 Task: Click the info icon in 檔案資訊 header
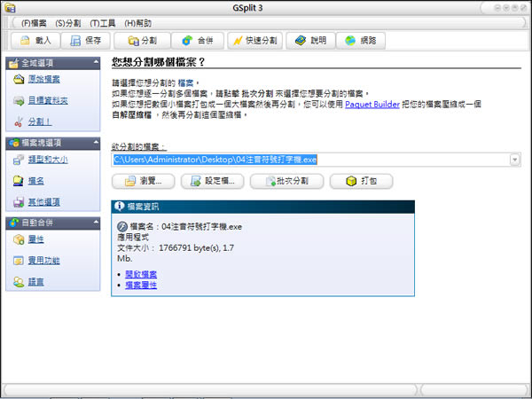[x=119, y=206]
